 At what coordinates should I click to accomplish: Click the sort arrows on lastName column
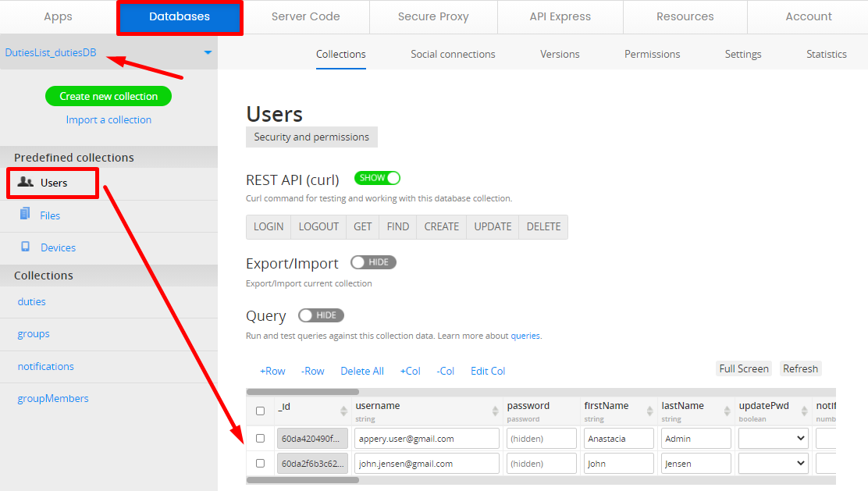(x=727, y=411)
